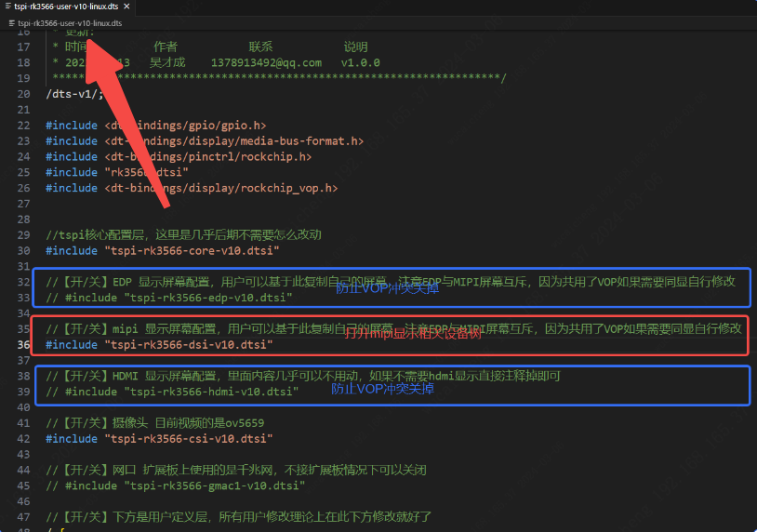Close the tspi-rk3566-user-v10-linux.dts tab
The width and height of the screenshot is (757, 532).
[126, 7]
